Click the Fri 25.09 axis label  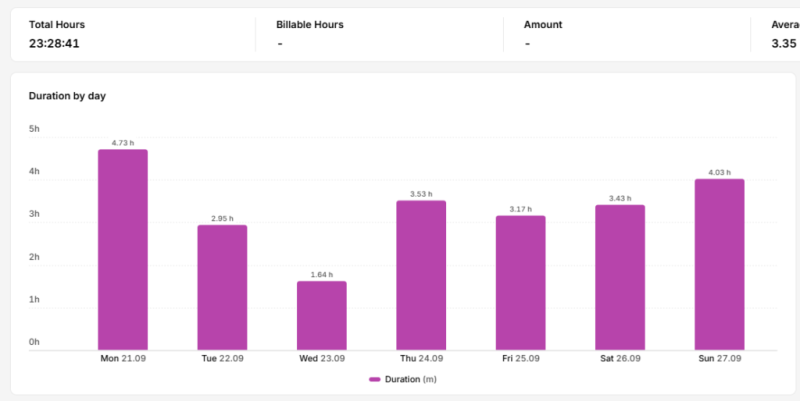click(x=521, y=359)
